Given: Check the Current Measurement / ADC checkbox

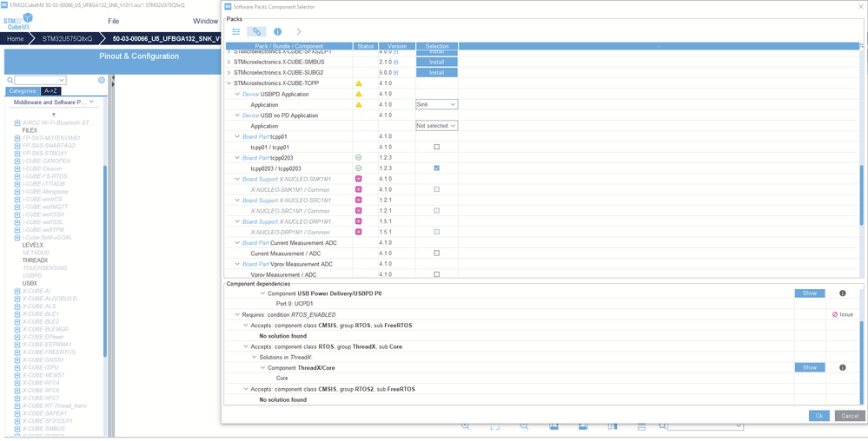Looking at the screenshot, I should [x=437, y=253].
